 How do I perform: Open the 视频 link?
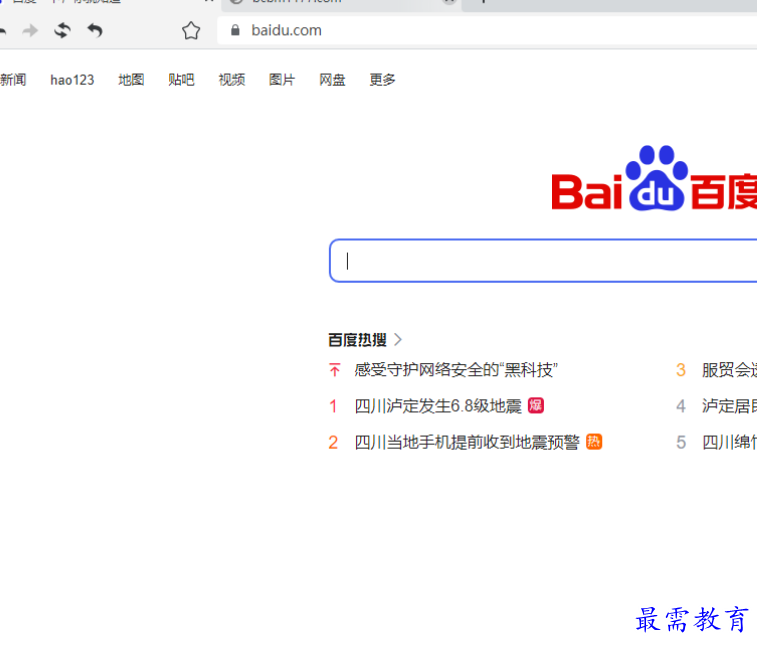[x=232, y=80]
